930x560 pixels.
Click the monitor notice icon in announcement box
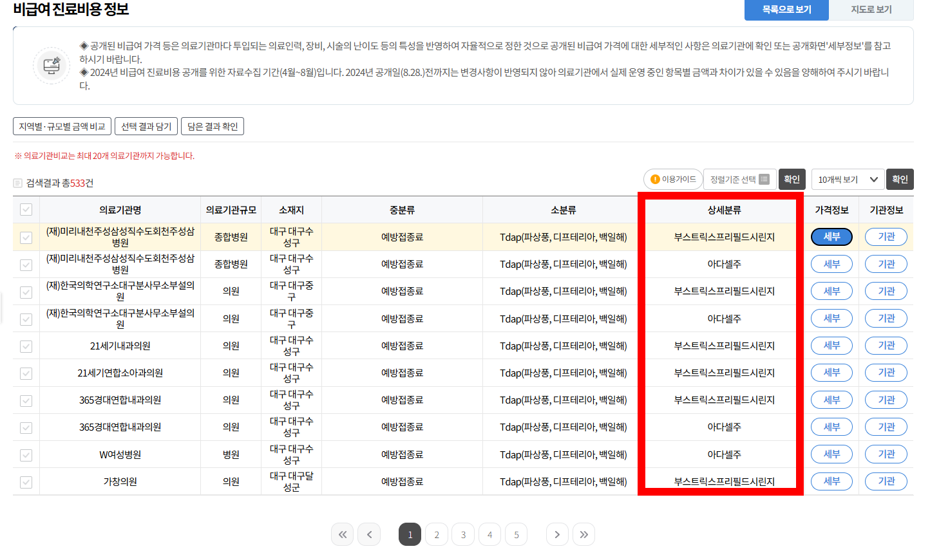point(52,66)
